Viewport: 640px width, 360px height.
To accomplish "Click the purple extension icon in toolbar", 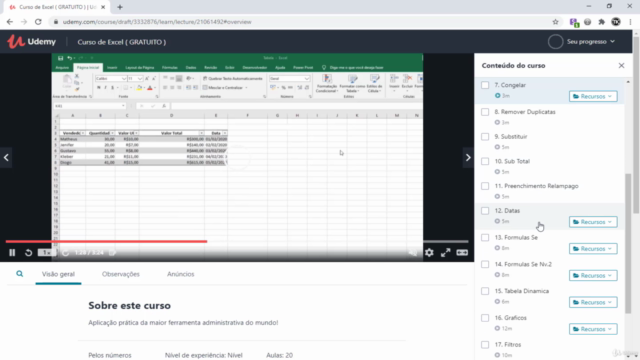I will tap(574, 22).
